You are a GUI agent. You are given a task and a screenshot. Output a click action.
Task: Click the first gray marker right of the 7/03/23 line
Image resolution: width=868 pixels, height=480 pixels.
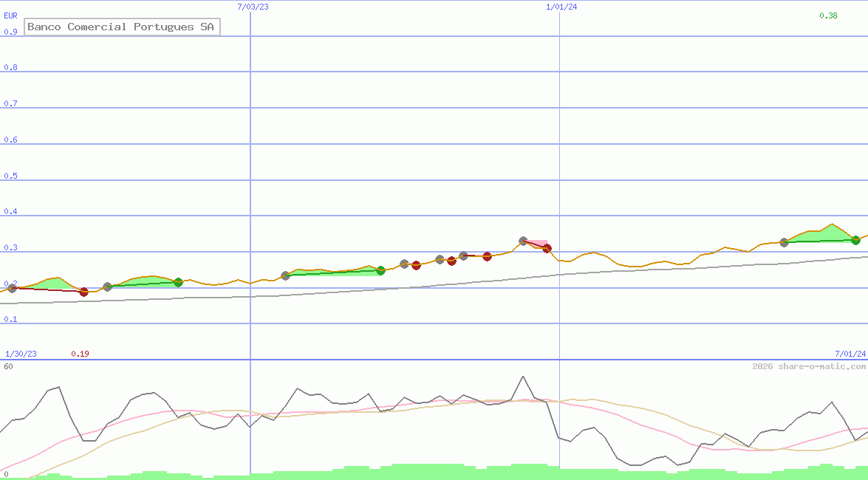(286, 275)
